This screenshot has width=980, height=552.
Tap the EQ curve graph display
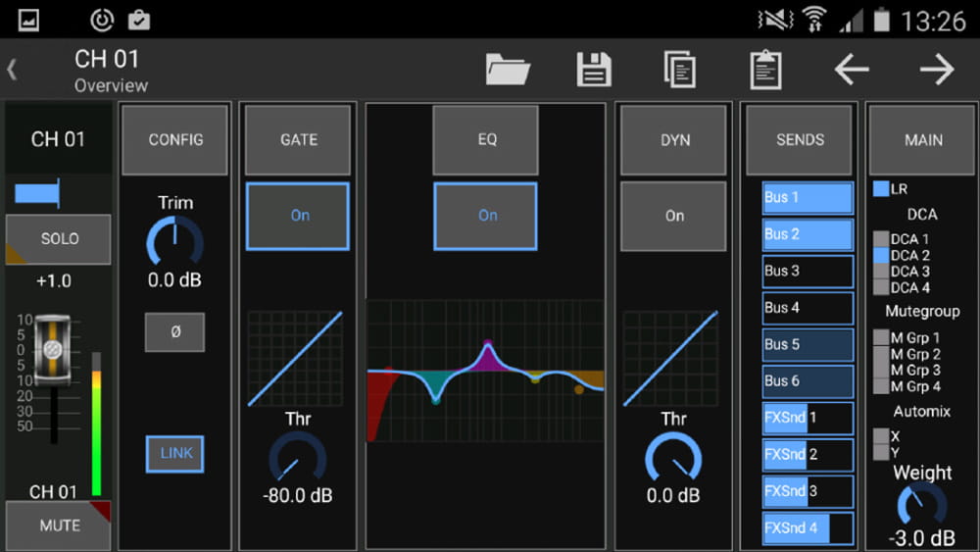point(486,372)
